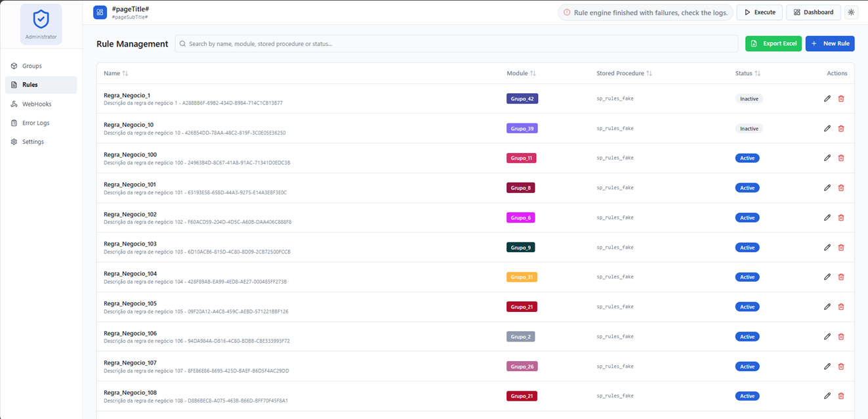868x419 pixels.
Task: Click Inactive status of Regra_Negocio_10
Action: pyautogui.click(x=749, y=129)
